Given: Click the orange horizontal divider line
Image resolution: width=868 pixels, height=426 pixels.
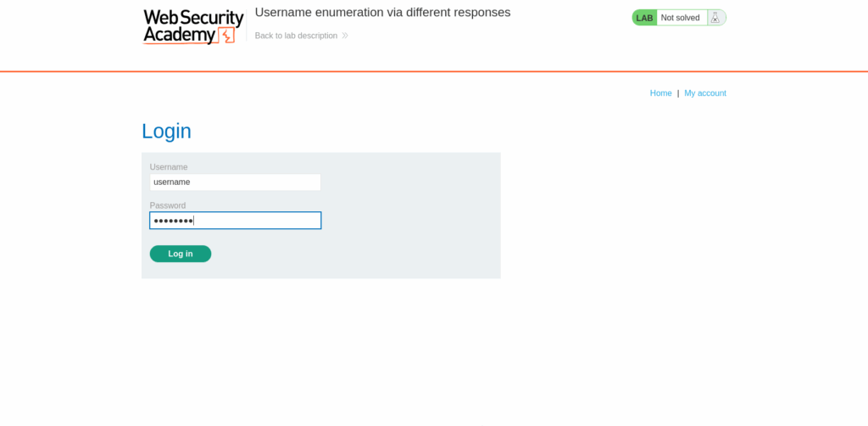Looking at the screenshot, I should (x=434, y=71).
